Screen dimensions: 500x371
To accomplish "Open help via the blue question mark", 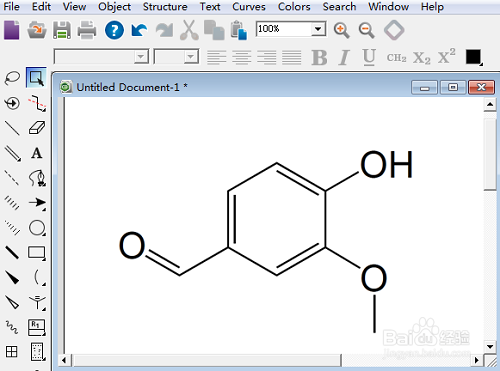I will click(114, 30).
